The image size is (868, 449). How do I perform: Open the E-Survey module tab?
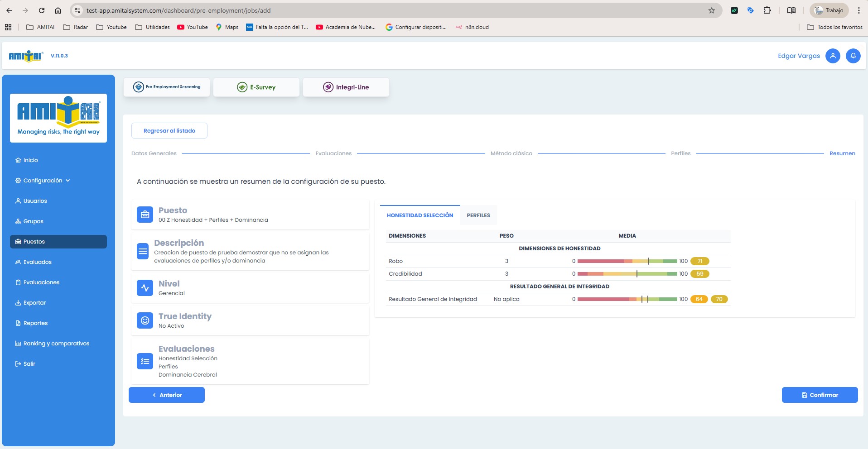tap(256, 87)
